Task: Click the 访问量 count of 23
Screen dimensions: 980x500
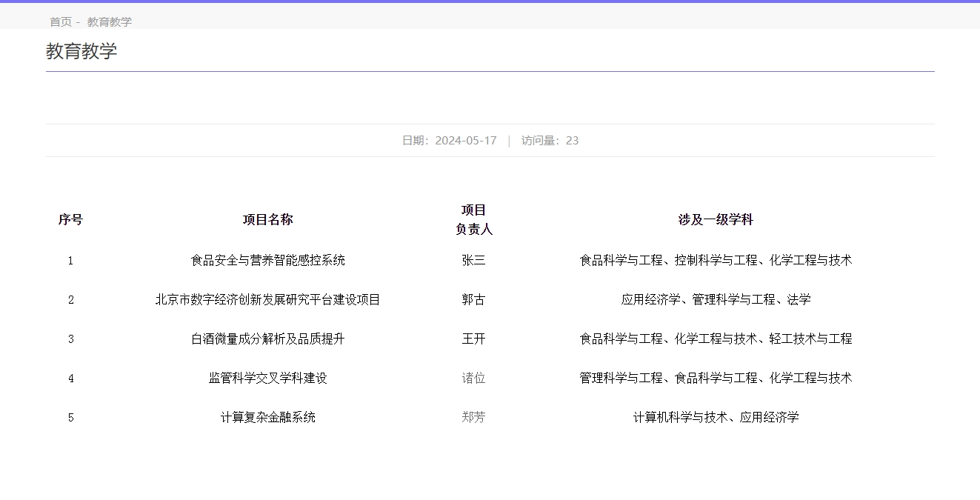Action: click(x=571, y=141)
